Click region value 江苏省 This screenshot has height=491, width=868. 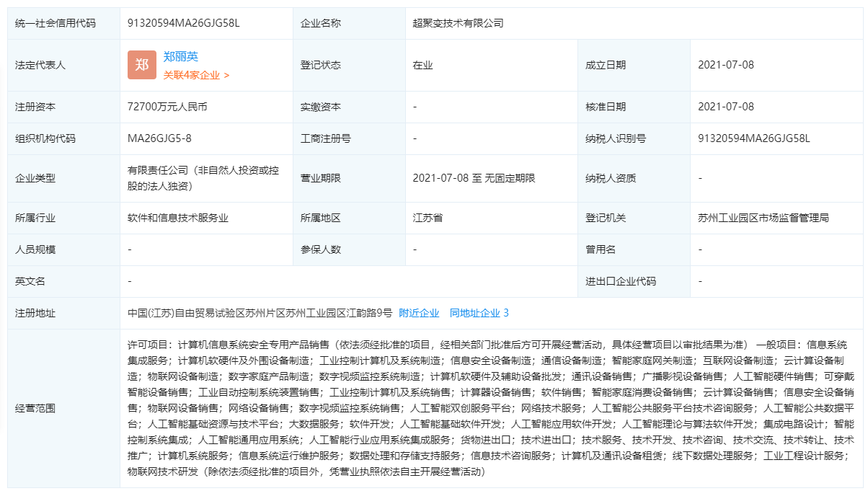click(428, 218)
